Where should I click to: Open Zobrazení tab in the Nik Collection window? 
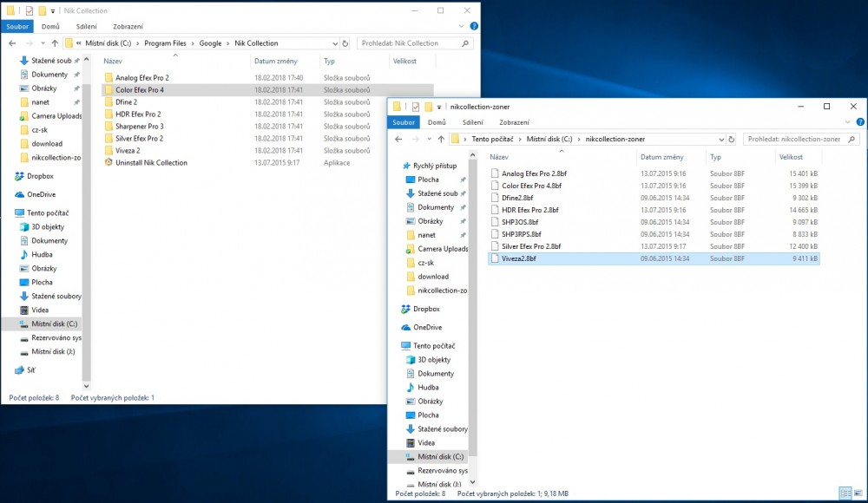(x=128, y=27)
